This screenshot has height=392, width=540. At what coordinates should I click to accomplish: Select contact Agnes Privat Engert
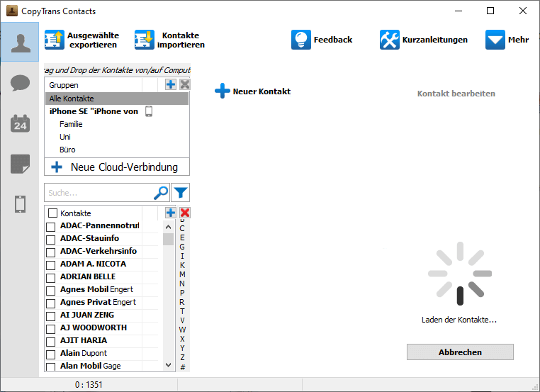(x=98, y=302)
